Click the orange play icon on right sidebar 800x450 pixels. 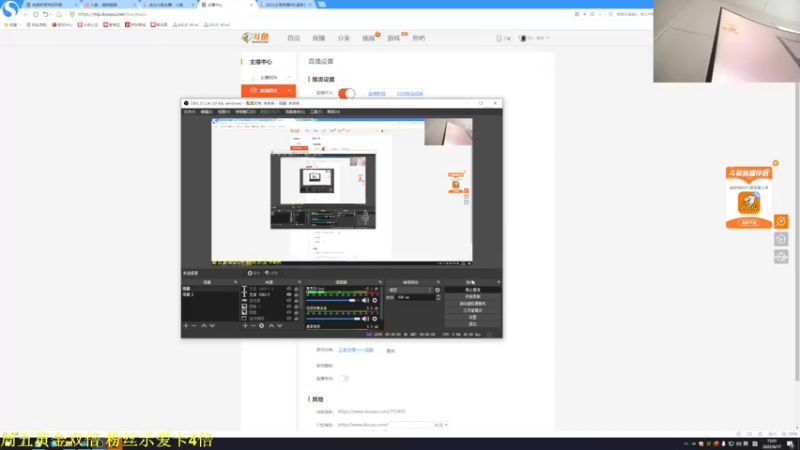(781, 221)
